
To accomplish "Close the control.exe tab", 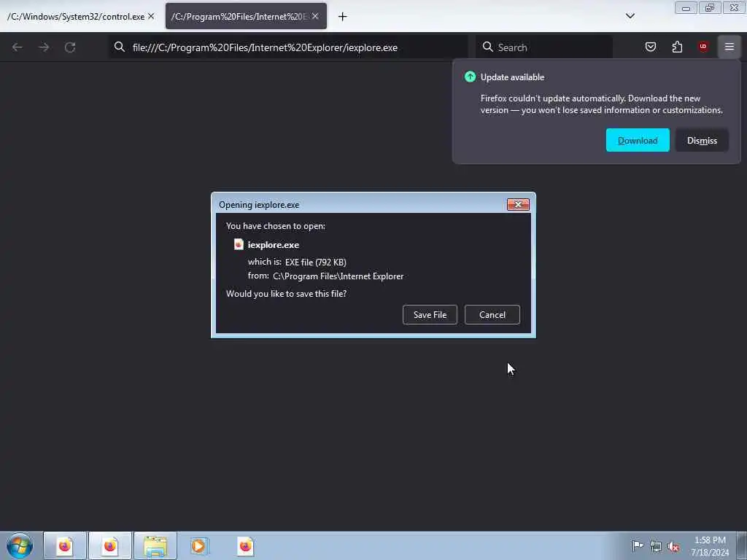I will click(x=151, y=16).
